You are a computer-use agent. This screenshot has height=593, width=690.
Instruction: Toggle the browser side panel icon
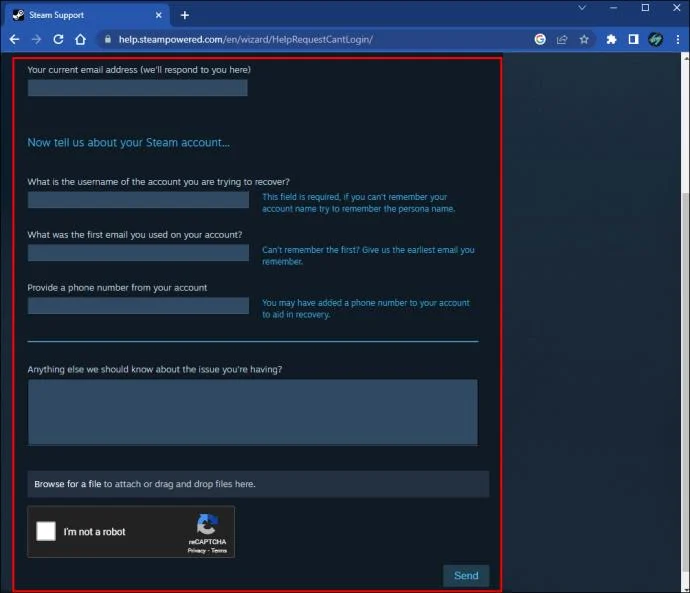[633, 40]
